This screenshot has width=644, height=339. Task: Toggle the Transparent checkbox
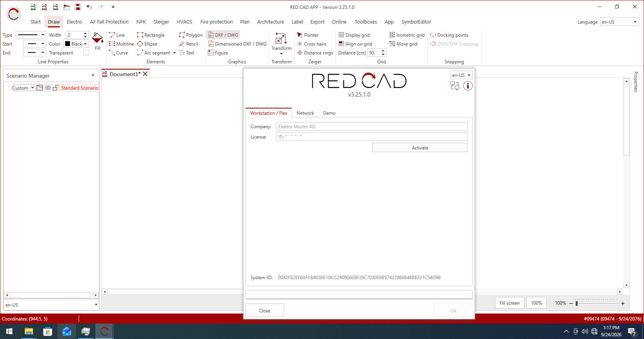click(x=86, y=53)
